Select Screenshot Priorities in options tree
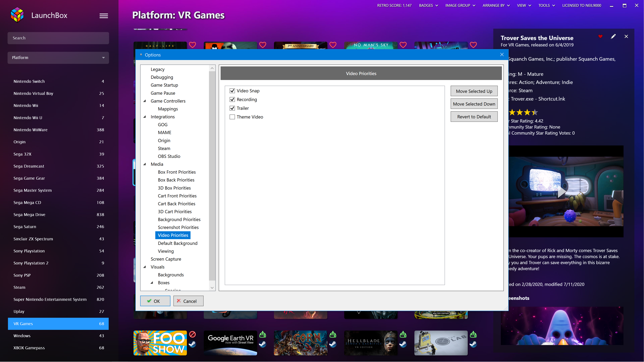This screenshot has width=644, height=362. [178, 227]
